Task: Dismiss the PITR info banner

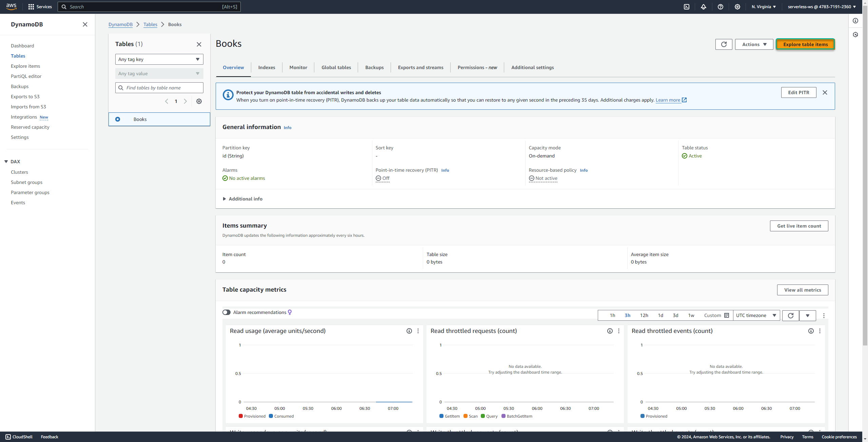Action: [x=825, y=92]
